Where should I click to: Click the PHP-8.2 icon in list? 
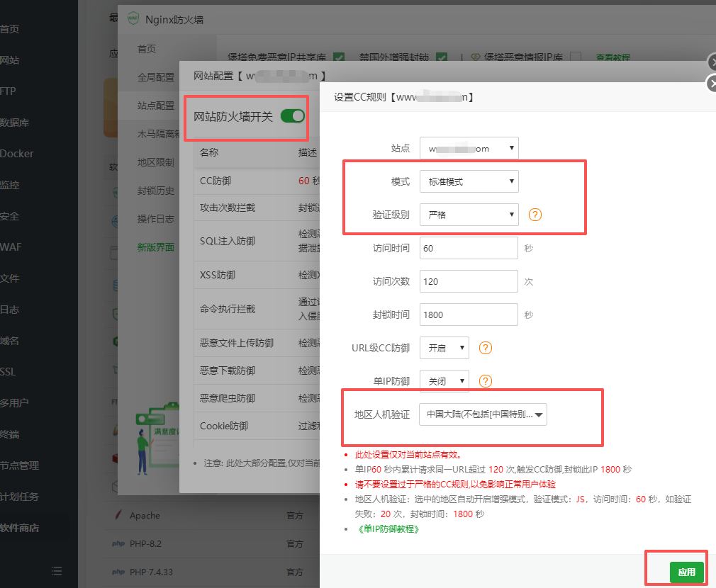click(118, 544)
